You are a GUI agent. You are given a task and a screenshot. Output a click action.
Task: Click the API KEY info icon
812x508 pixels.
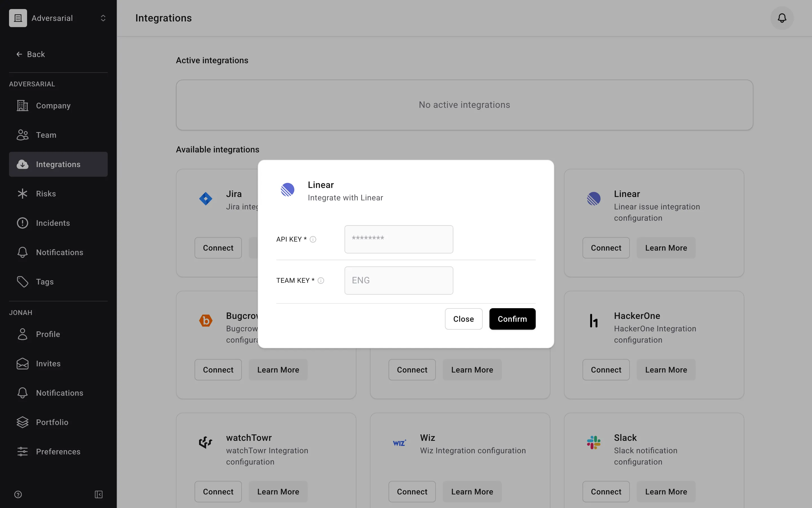313,239
